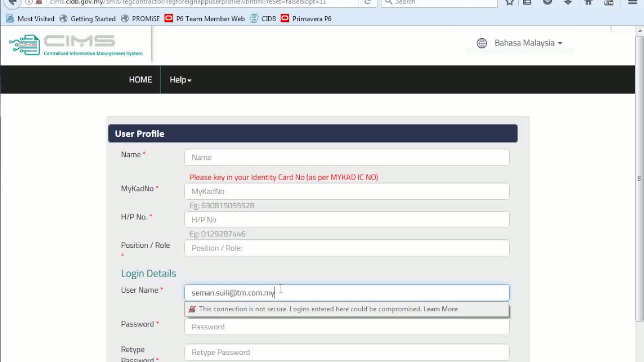Open the Getting Started bookmark

click(x=88, y=19)
